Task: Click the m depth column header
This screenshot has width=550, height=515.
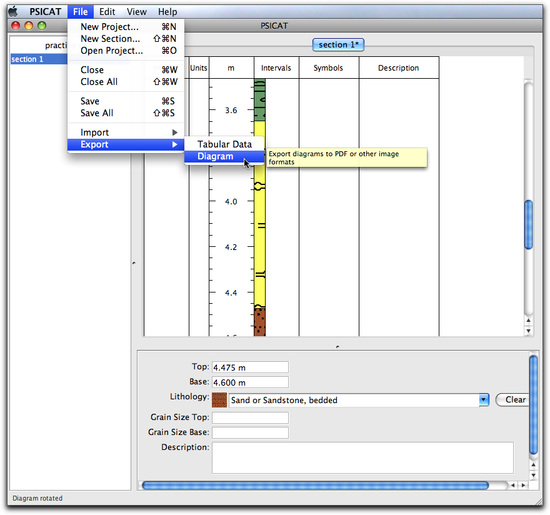Action: click(231, 68)
